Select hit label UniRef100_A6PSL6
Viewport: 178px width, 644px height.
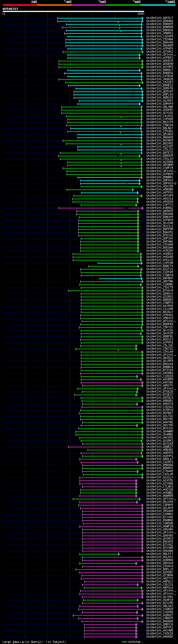(160, 587)
